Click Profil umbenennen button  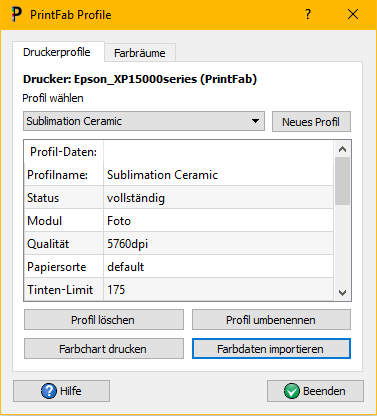tap(271, 320)
